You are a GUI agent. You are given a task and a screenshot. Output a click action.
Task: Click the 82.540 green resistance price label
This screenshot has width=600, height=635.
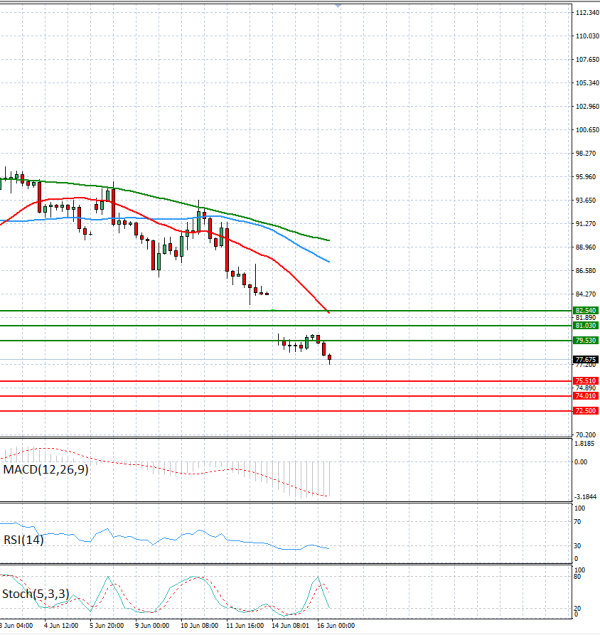tap(586, 311)
